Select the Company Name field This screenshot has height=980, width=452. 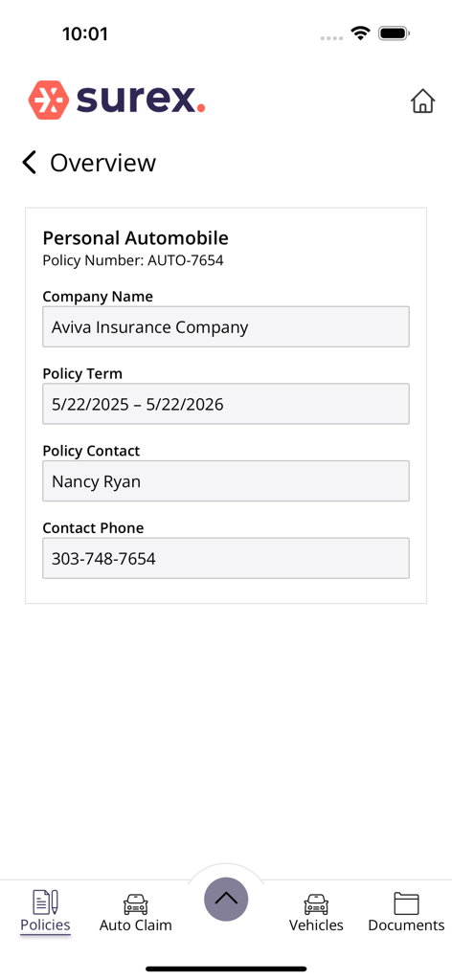point(226,326)
